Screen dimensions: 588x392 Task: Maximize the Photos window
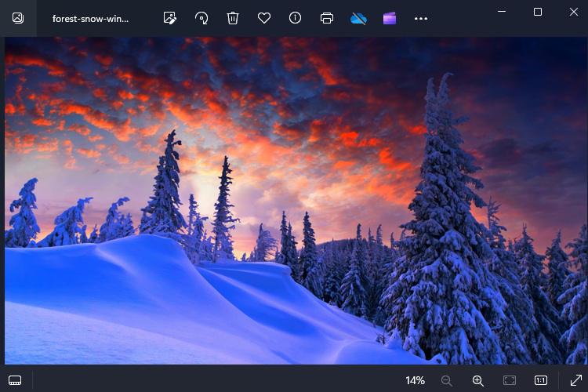(538, 12)
